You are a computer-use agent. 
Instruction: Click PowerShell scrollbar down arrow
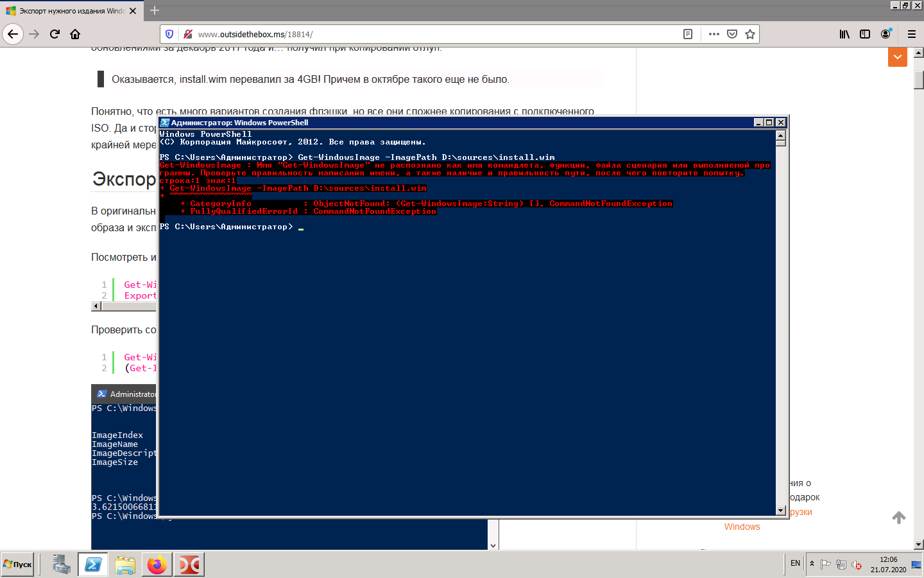[x=781, y=511]
